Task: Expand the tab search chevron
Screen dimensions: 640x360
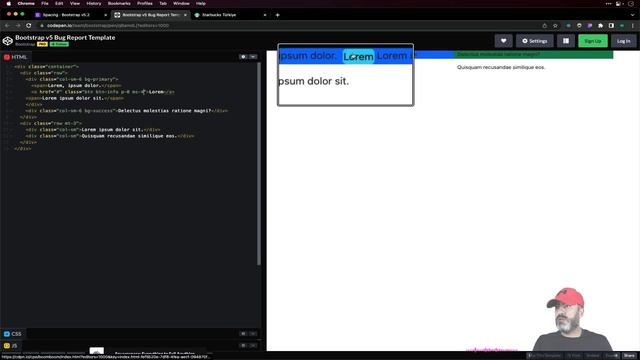Action: (633, 15)
